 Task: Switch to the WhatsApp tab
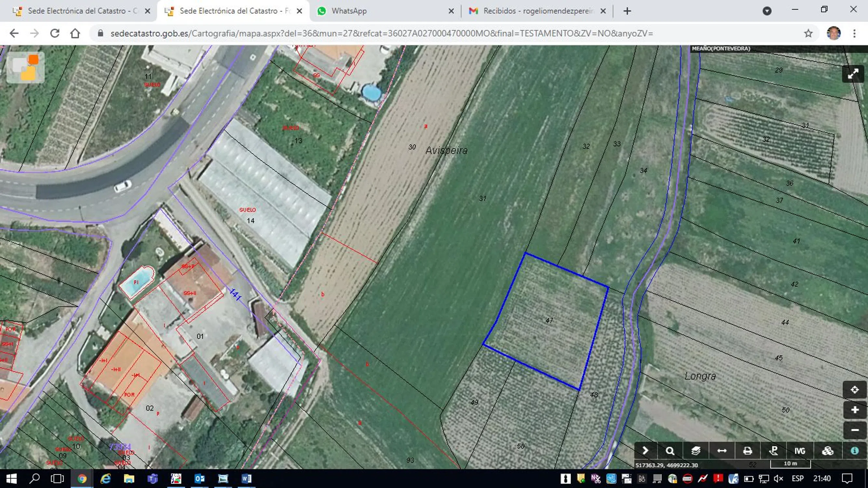click(349, 11)
